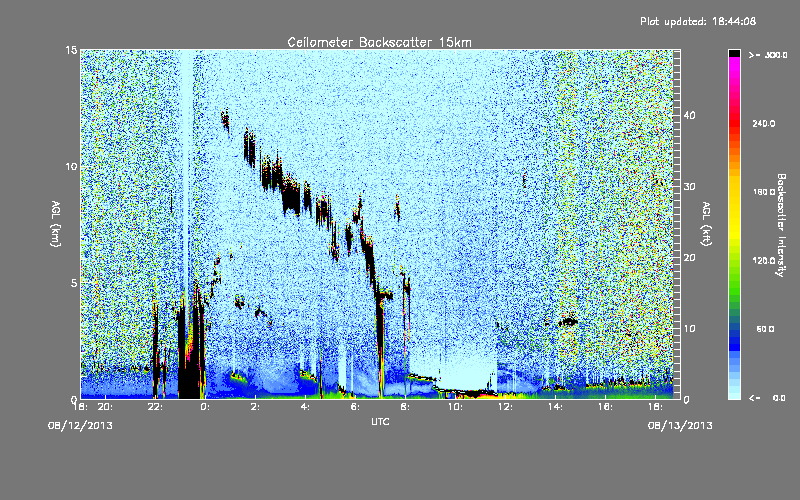Viewport: 800px width, 500px height.
Task: Click the "6:" time tick label
Action: (356, 407)
